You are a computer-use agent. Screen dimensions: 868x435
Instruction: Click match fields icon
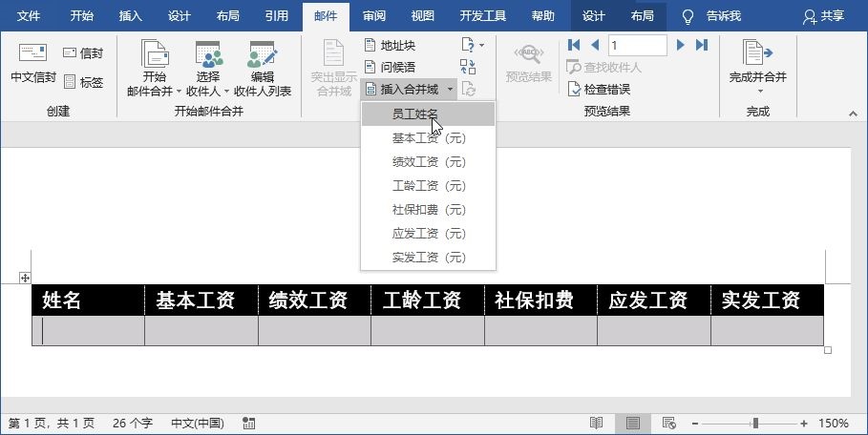[x=468, y=67]
